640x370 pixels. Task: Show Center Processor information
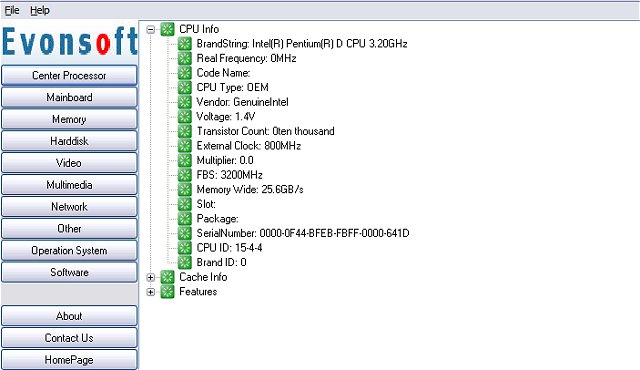tap(69, 75)
